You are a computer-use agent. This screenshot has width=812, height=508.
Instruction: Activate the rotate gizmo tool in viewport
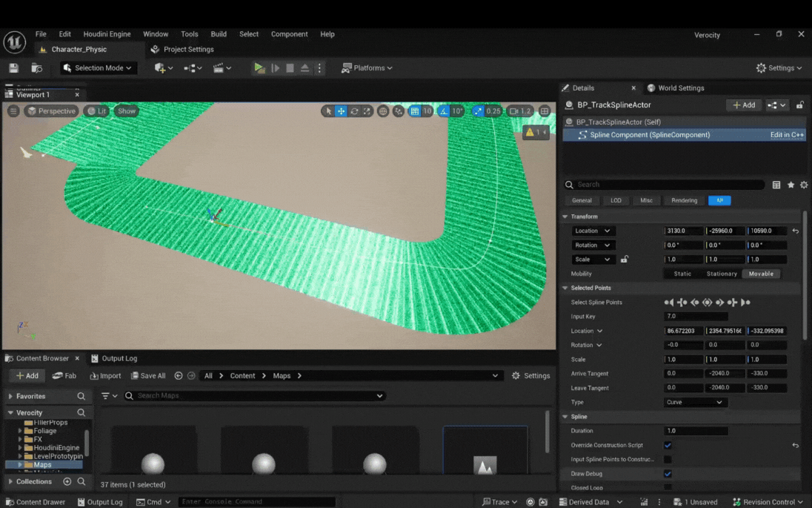tap(354, 111)
